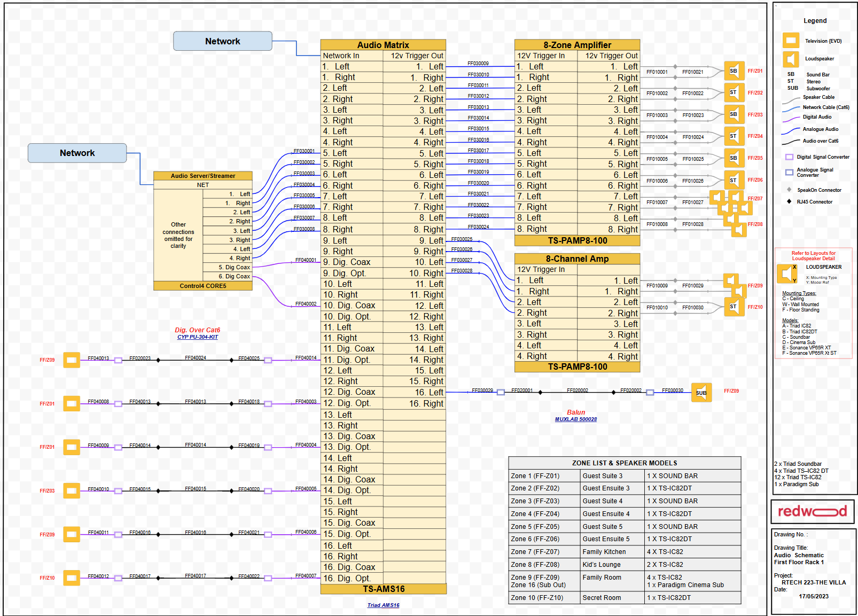Click the FF/Z01 sound bar speaker icon
This screenshot has height=616, width=858.
click(x=734, y=71)
